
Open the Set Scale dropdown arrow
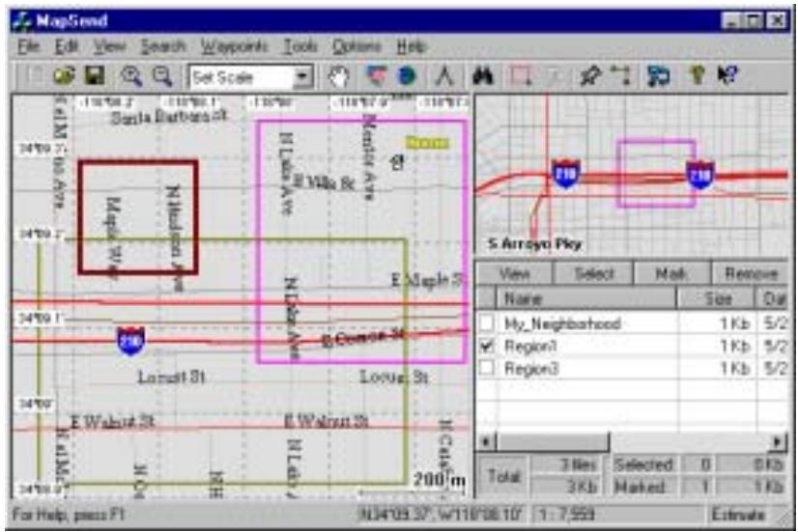pyautogui.click(x=303, y=77)
